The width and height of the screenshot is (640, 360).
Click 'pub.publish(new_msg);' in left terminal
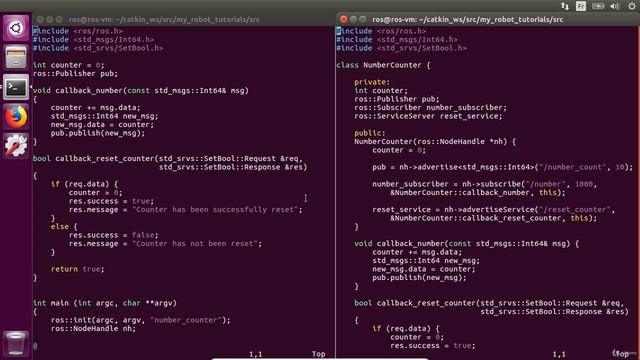click(x=98, y=133)
